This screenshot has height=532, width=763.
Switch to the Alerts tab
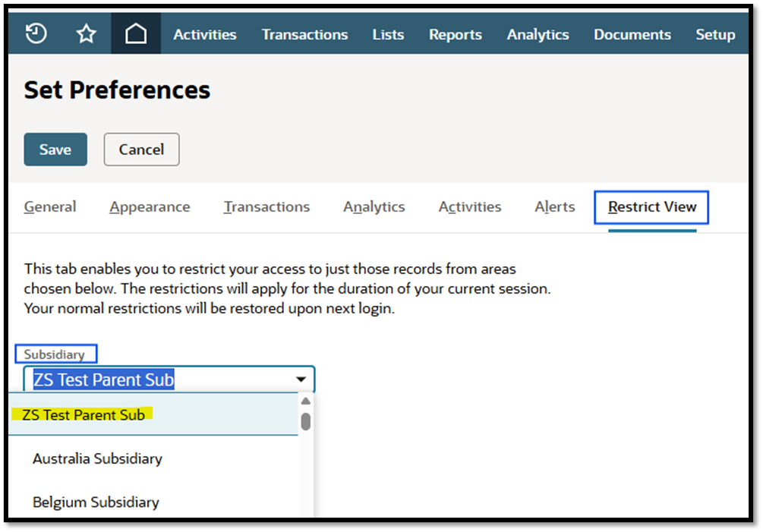(x=554, y=206)
